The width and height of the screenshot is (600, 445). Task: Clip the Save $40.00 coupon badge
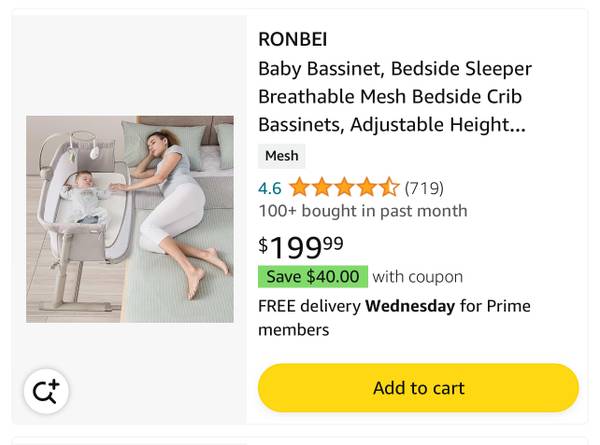pos(312,277)
